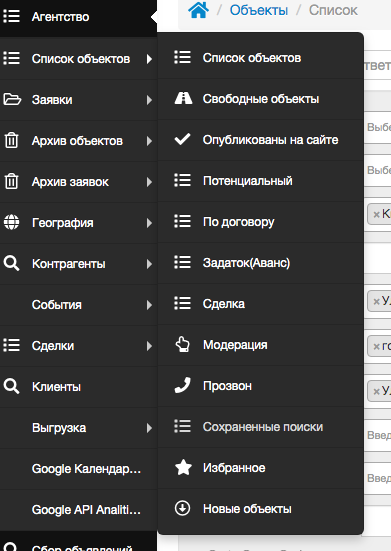Click the globe icon beside География

(11, 222)
